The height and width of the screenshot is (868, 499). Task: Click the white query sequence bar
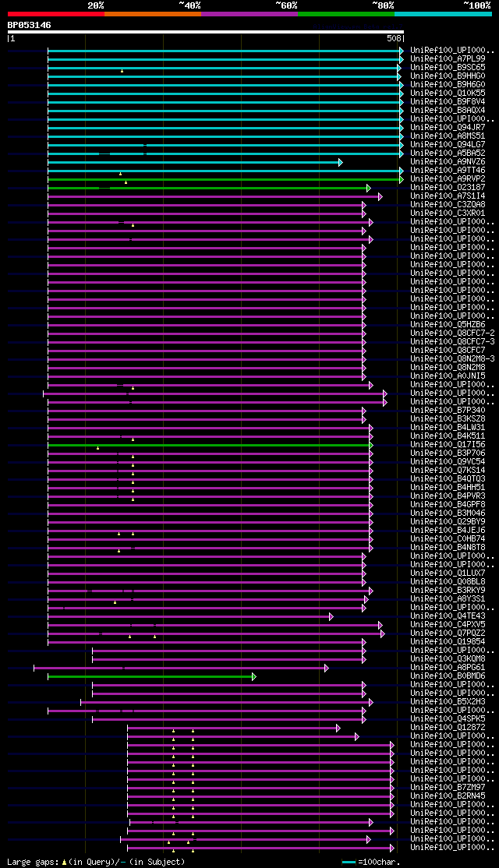pos(206,32)
